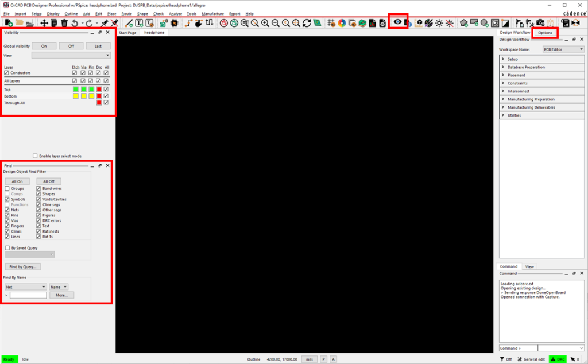This screenshot has width=588, height=364.
Task: Click the Global visibility On button
Action: pyautogui.click(x=44, y=46)
